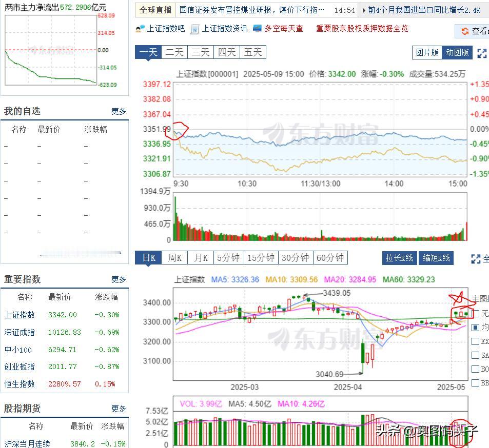Viewport: 489px width, 448px height.
Task: Click the play arrow before 前4个月 news
Action: pyautogui.click(x=364, y=10)
